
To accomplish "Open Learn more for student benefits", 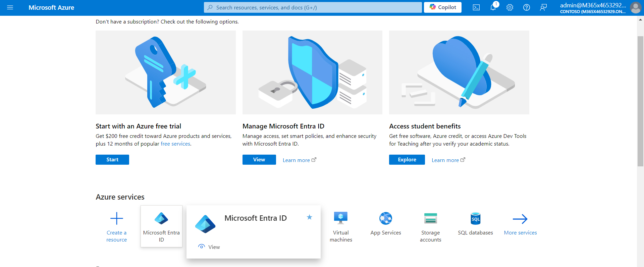I will [448, 160].
